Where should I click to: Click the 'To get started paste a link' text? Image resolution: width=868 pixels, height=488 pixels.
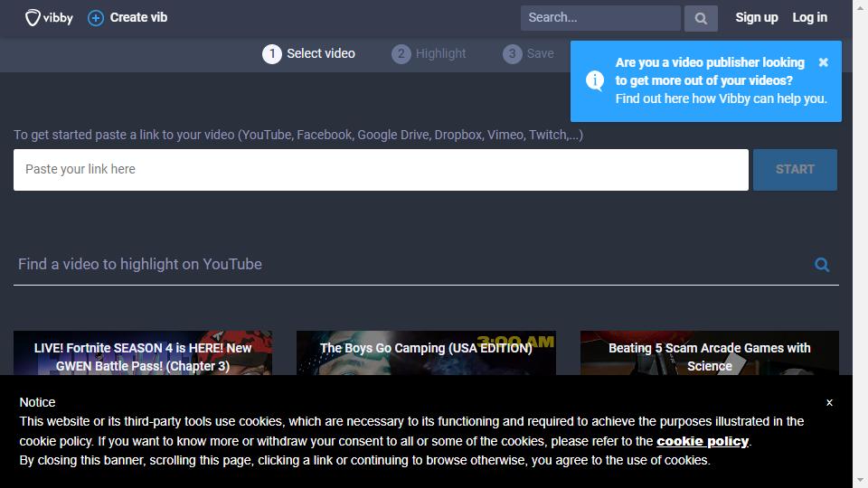[298, 135]
